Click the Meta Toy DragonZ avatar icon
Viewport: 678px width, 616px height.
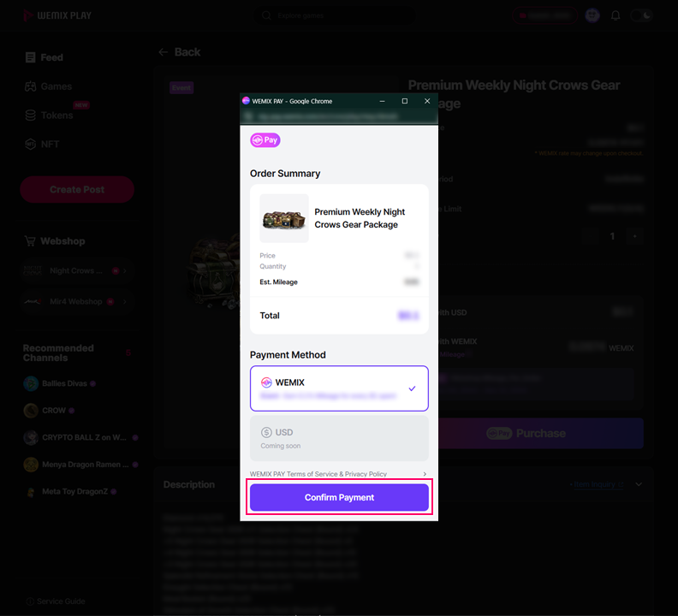tap(31, 491)
